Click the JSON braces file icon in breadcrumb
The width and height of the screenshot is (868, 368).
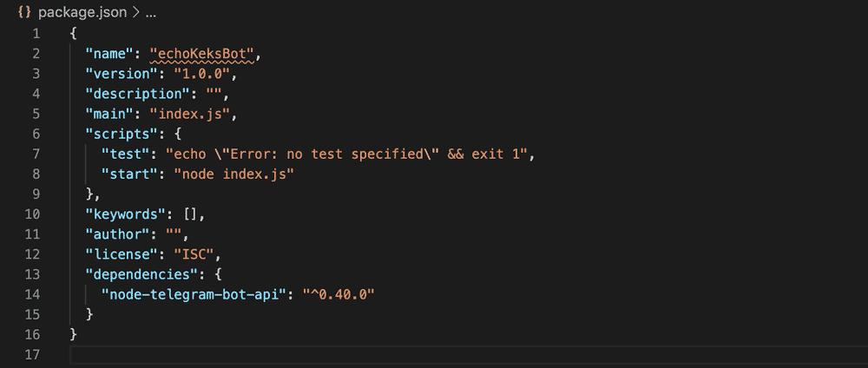point(24,15)
